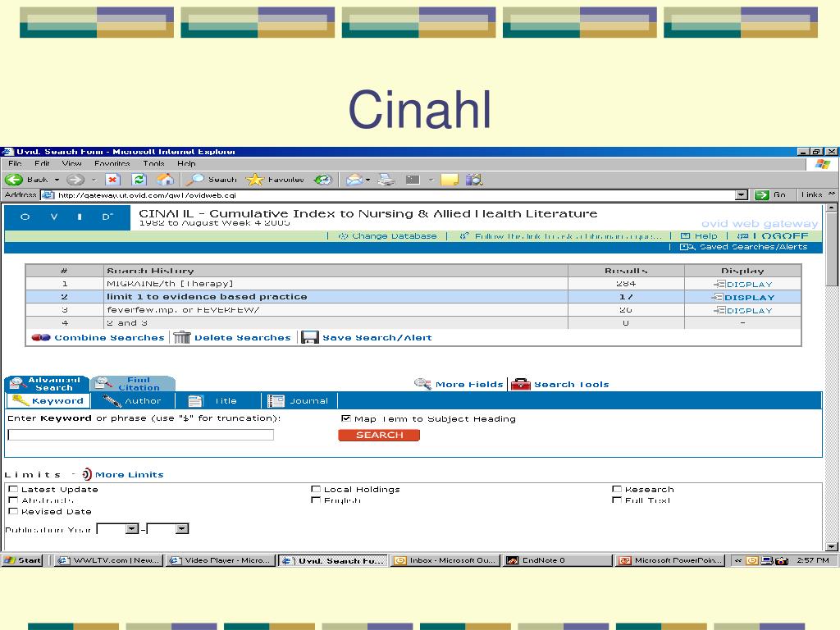Image resolution: width=840 pixels, height=630 pixels.
Task: Click the page vertical scrollbar thumb
Action: tap(832, 249)
